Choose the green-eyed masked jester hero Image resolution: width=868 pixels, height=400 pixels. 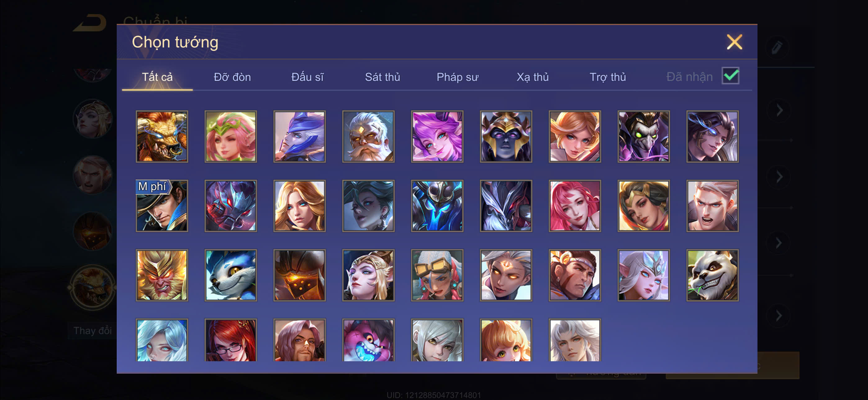tap(644, 136)
